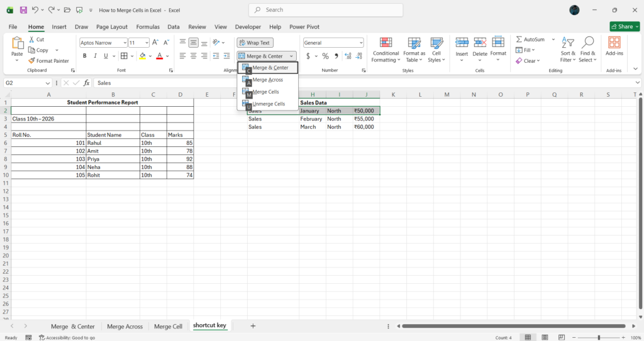Toggle Middle Align
644x341 pixels.
click(194, 42)
